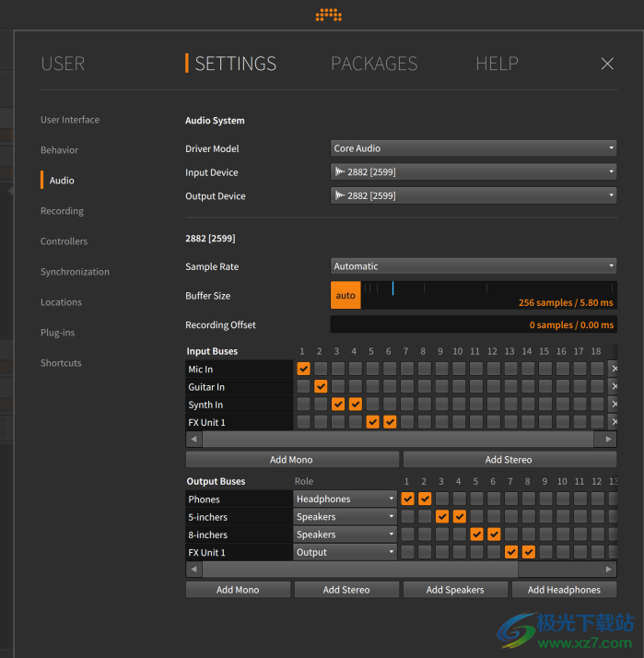The width and height of the screenshot is (644, 658).
Task: Toggle Guitar In channel 2 checkbox
Action: click(x=321, y=386)
